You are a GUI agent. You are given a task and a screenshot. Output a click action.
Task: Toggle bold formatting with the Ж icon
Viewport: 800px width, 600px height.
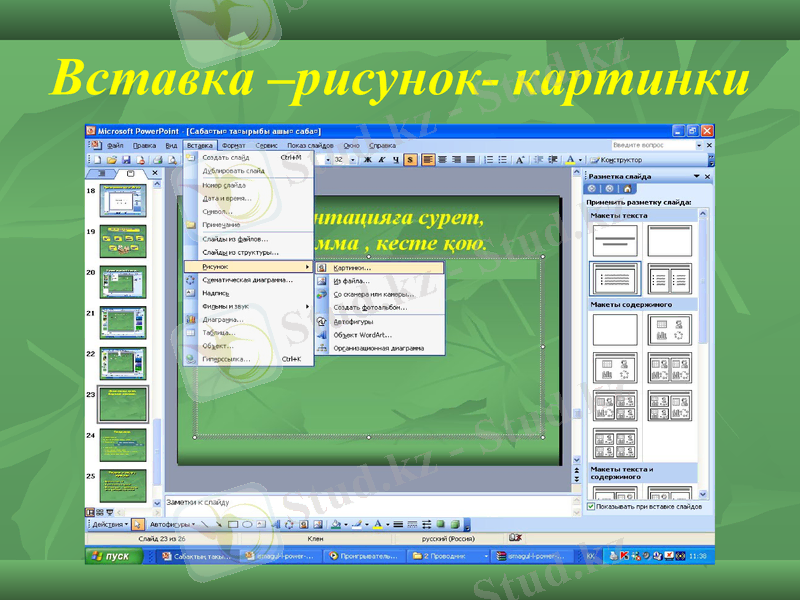(366, 160)
